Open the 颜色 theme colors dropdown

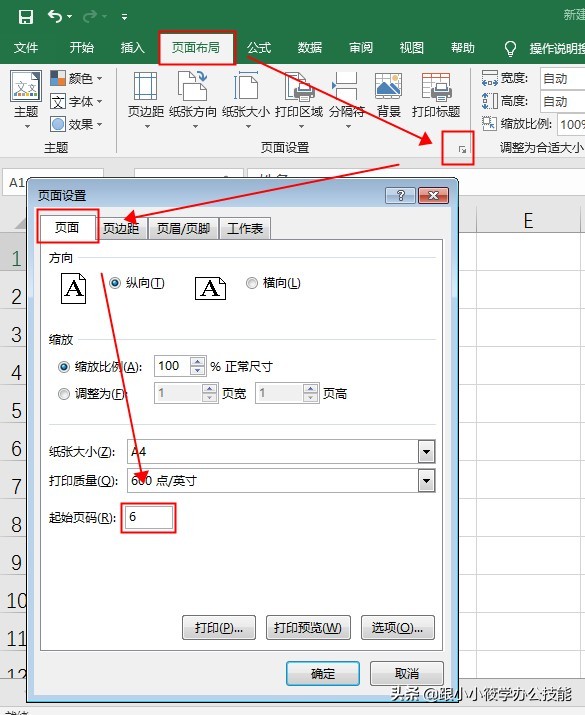coord(76,78)
